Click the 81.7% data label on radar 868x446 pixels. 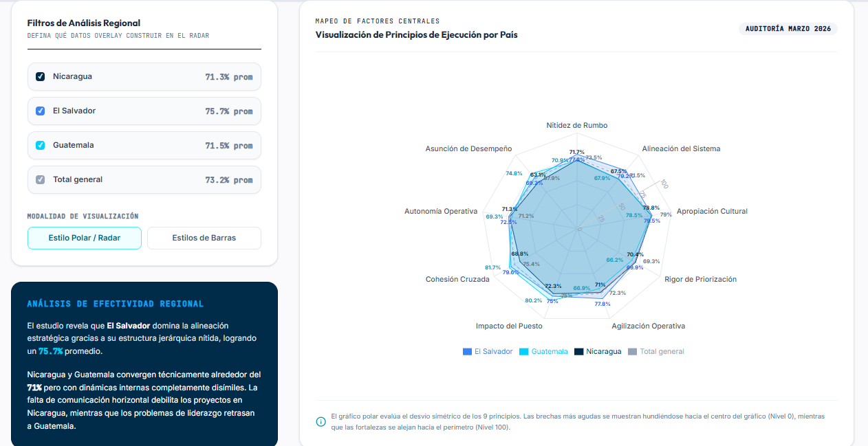(x=492, y=267)
